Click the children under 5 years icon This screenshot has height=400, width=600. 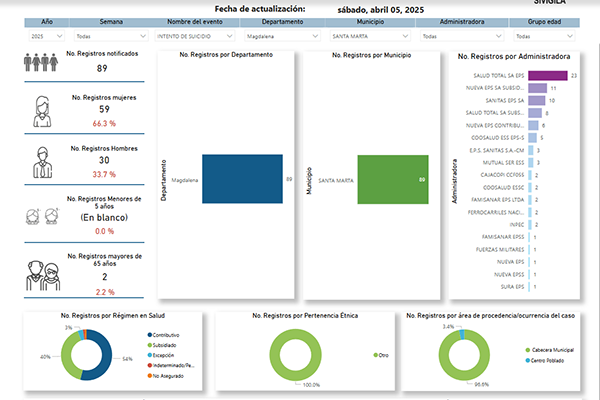[42, 216]
